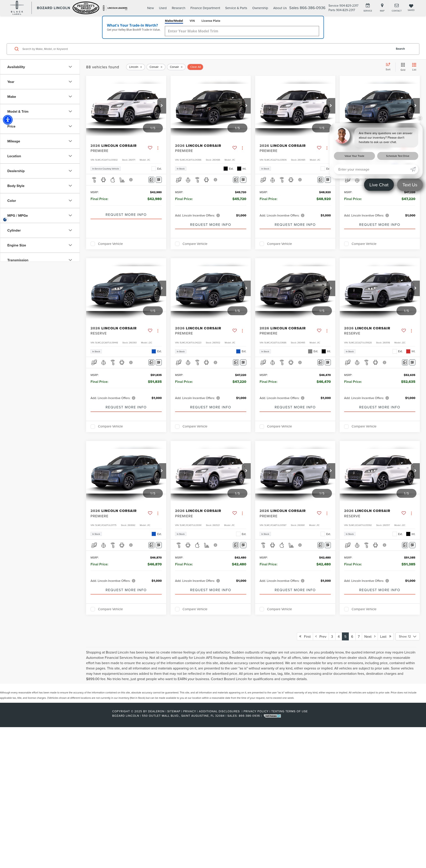Check Compare Vehicle for $46,470 Corsair
This screenshot has width=426, height=868.
(262, 427)
